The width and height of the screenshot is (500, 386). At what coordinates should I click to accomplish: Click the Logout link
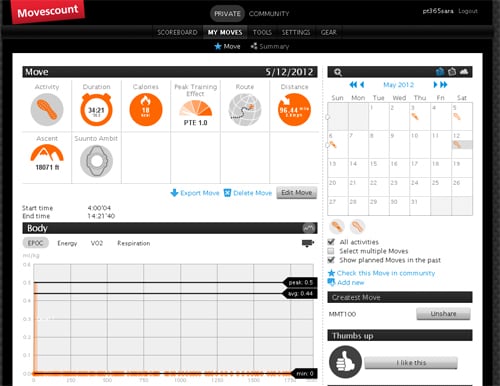tap(468, 11)
